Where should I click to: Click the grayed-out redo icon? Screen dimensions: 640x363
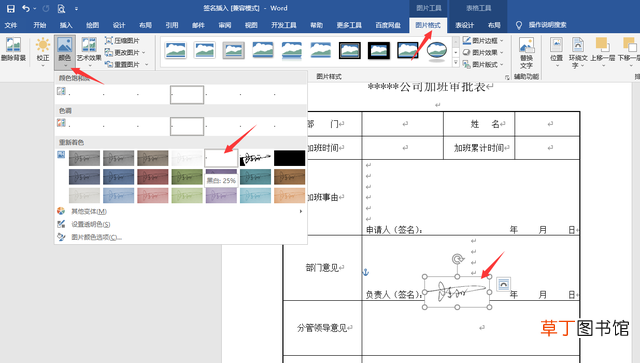point(46,8)
